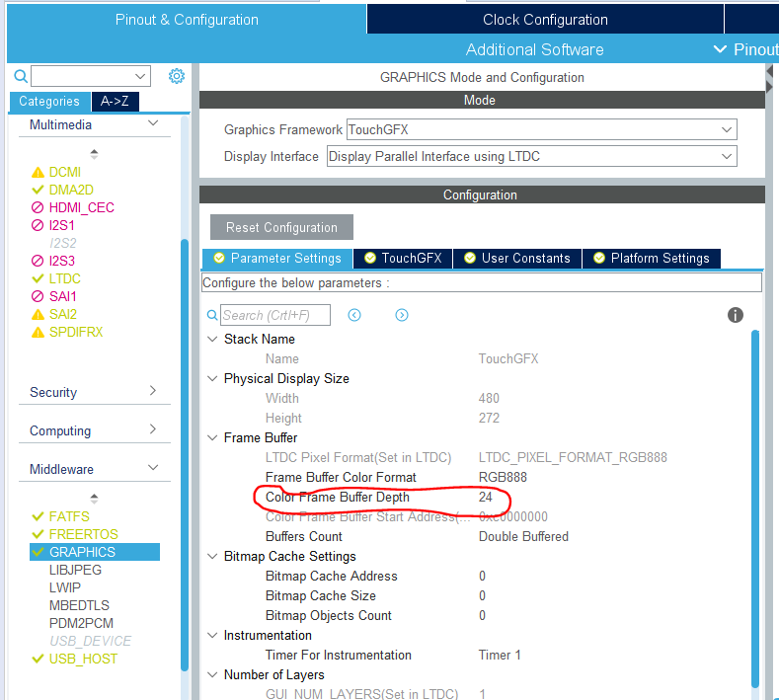Viewport: 779px width, 700px height.
Task: Collapse the Frame Buffer section
Action: coord(212,437)
